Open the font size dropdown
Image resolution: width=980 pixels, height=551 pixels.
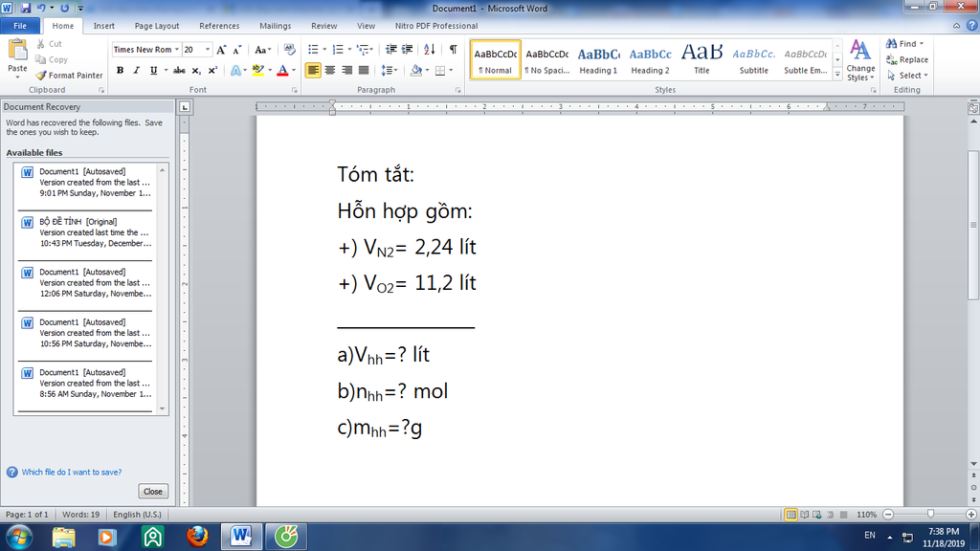click(208, 50)
